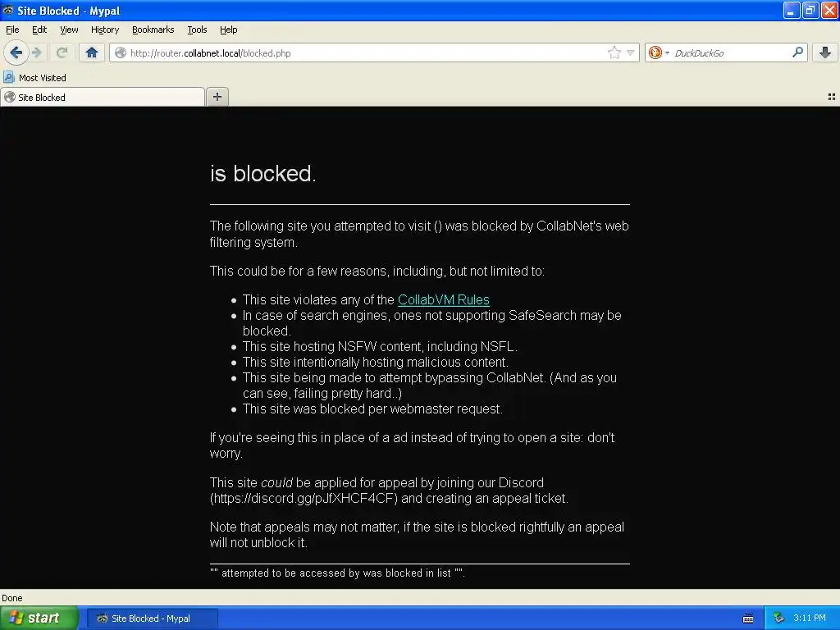This screenshot has width=840, height=630.
Task: Click the on-screen keyboard tray icon
Action: coord(748,619)
